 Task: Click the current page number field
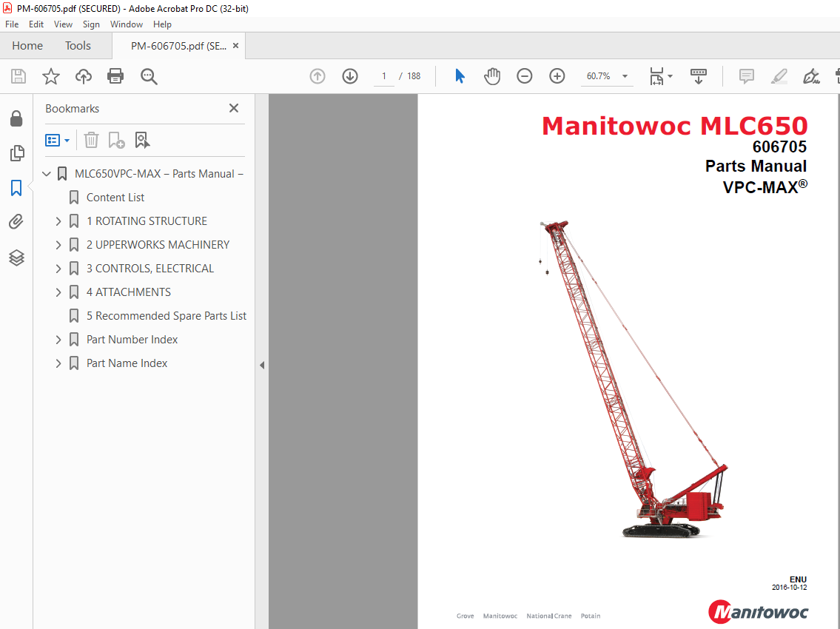(x=384, y=76)
